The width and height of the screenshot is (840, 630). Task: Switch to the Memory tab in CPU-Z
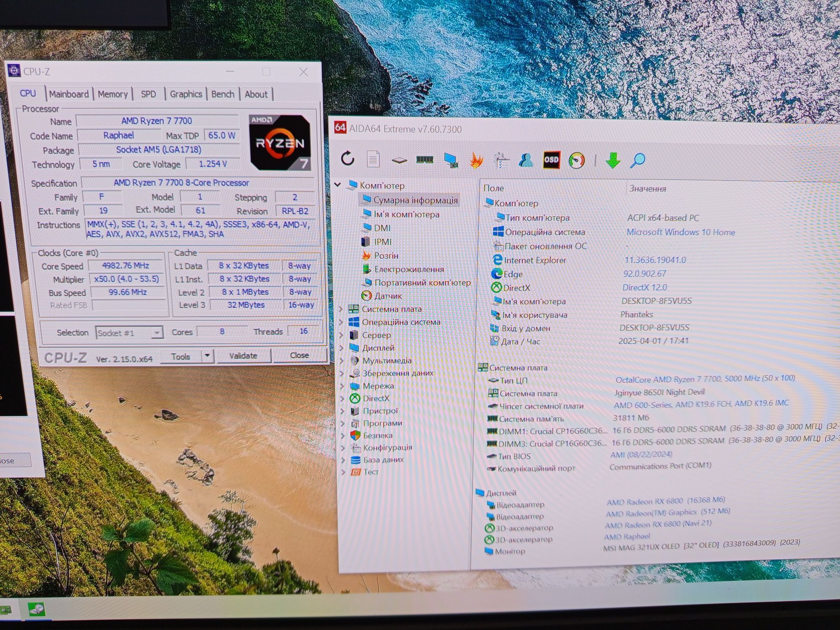[113, 94]
